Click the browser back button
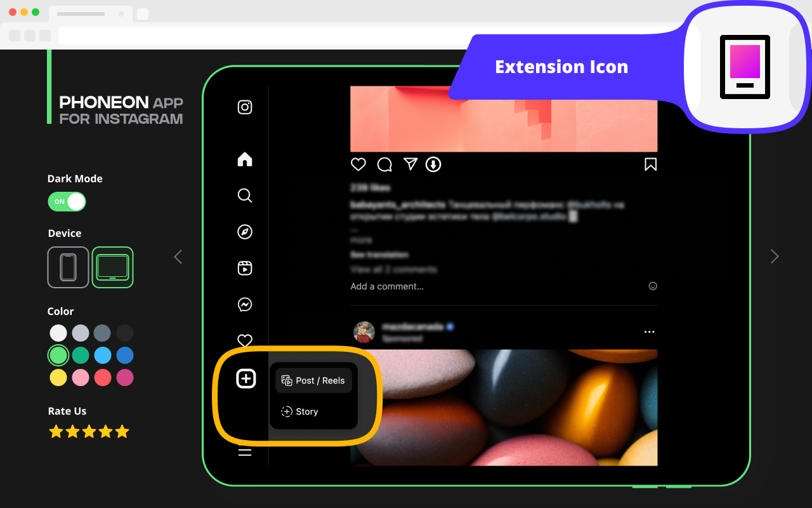 coord(15,36)
